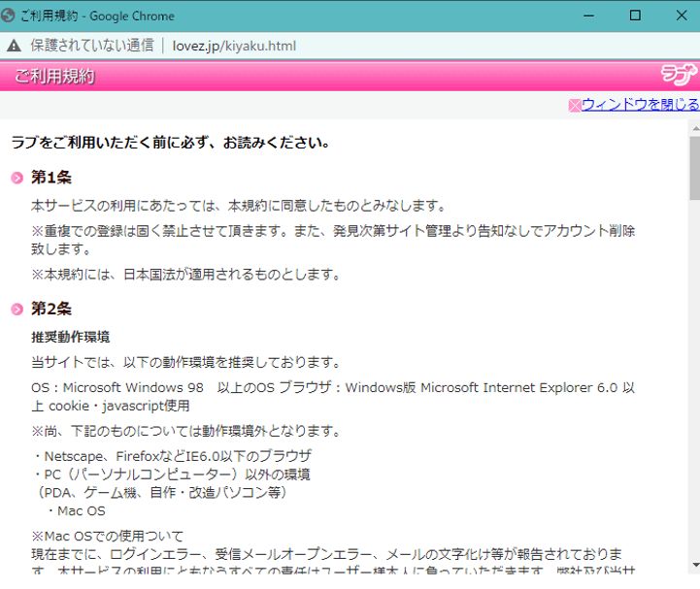Click the pink bullet icon beside 第2条

[17, 310]
